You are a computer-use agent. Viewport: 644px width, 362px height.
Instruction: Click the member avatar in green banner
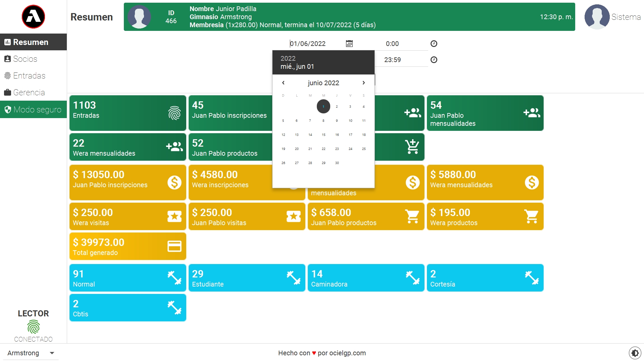(139, 17)
